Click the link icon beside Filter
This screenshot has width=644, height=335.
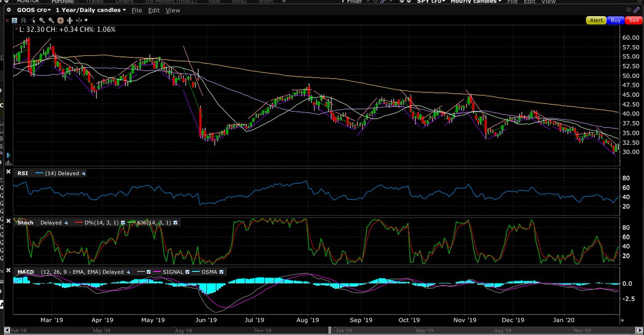[383, 2]
